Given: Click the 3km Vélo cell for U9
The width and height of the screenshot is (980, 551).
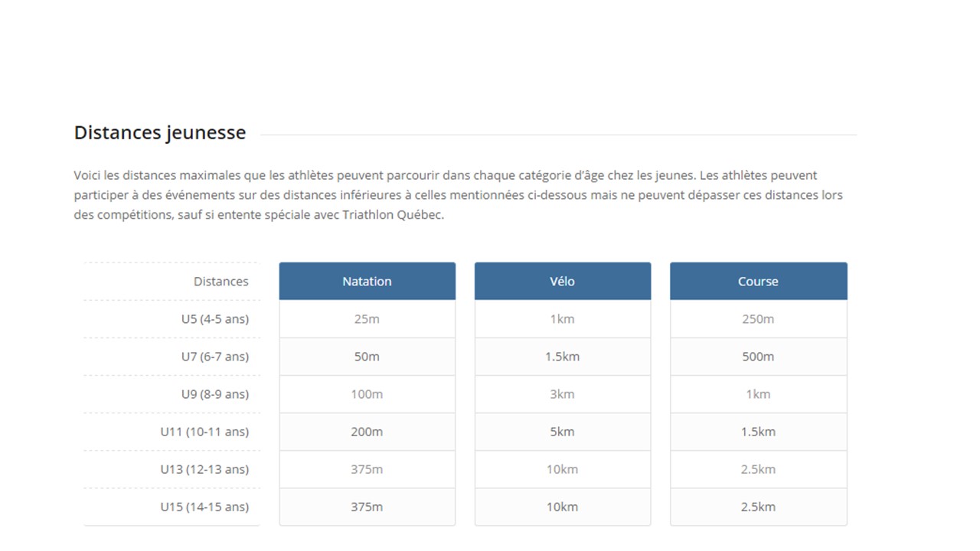Looking at the screenshot, I should [562, 394].
